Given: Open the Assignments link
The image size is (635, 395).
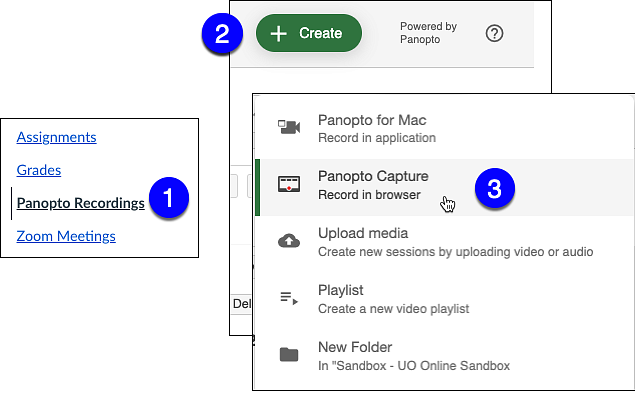Looking at the screenshot, I should pyautogui.click(x=56, y=137).
